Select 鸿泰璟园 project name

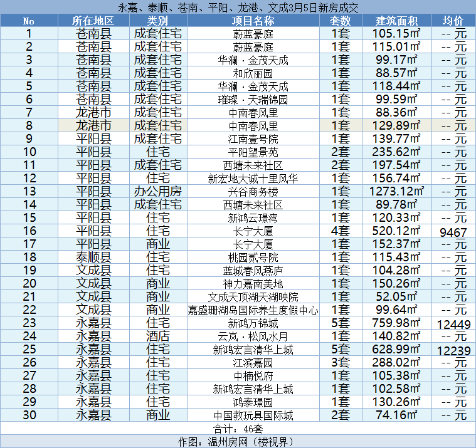253,402
